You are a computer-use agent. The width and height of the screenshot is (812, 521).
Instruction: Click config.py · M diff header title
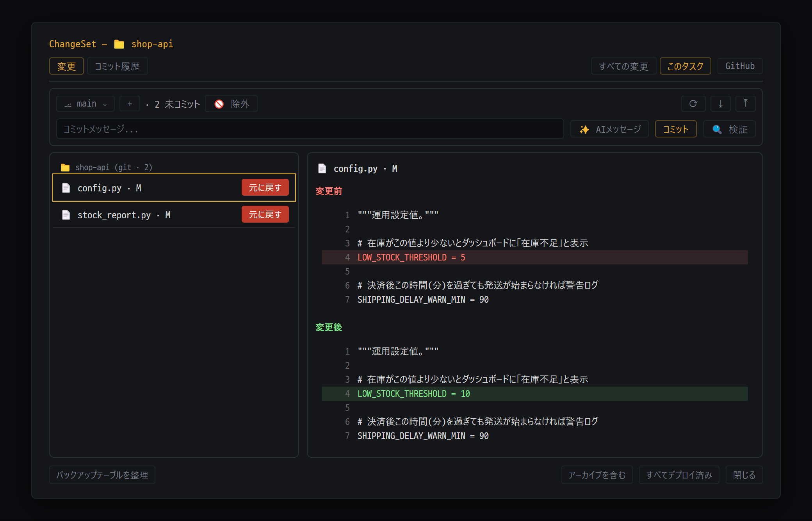click(x=365, y=169)
